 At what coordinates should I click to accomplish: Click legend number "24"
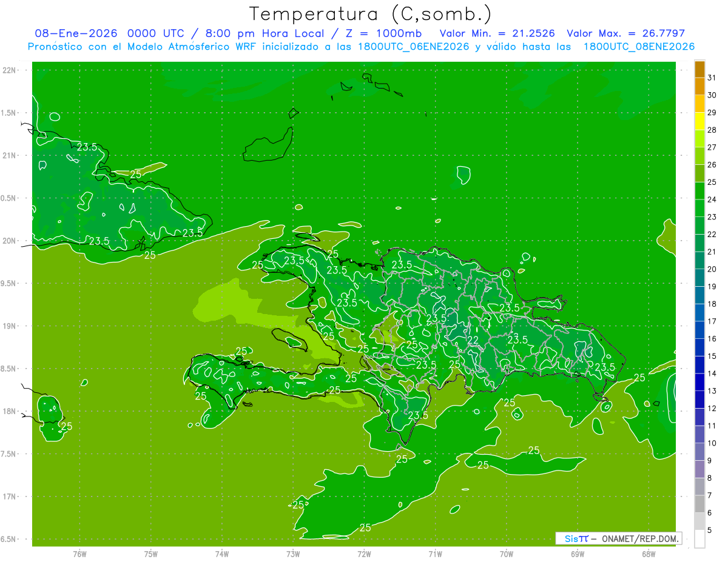pos(712,199)
